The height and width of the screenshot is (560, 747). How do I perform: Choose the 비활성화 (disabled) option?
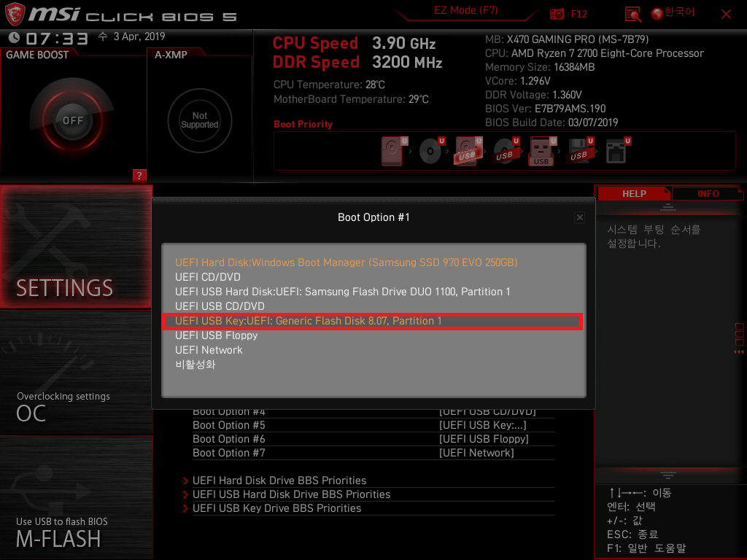(x=373, y=365)
